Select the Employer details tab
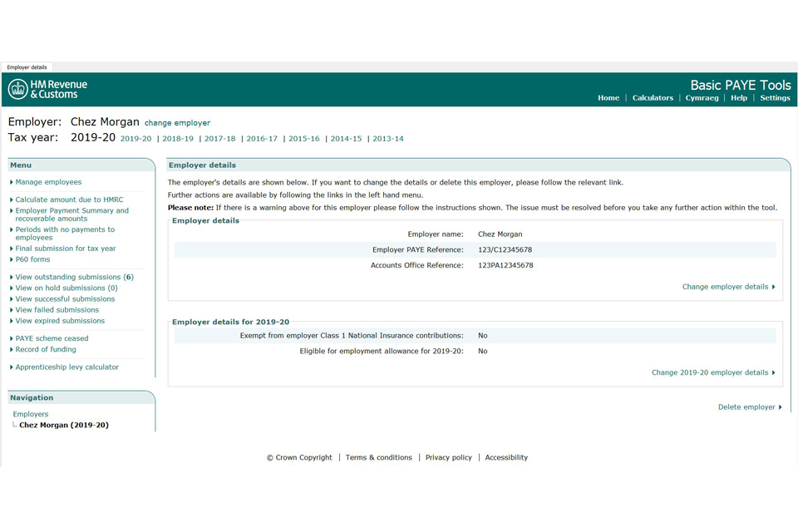The width and height of the screenshot is (798, 532). tap(27, 67)
